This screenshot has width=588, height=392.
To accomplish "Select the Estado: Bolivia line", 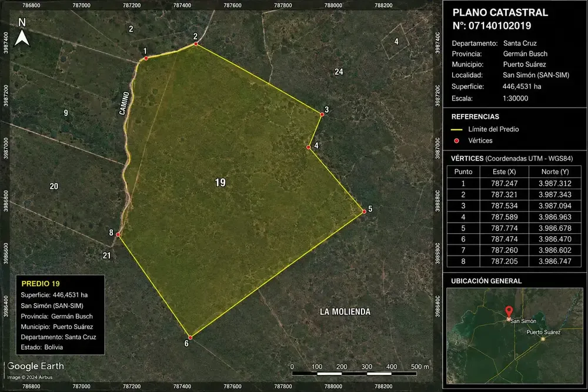I will coord(42,347).
